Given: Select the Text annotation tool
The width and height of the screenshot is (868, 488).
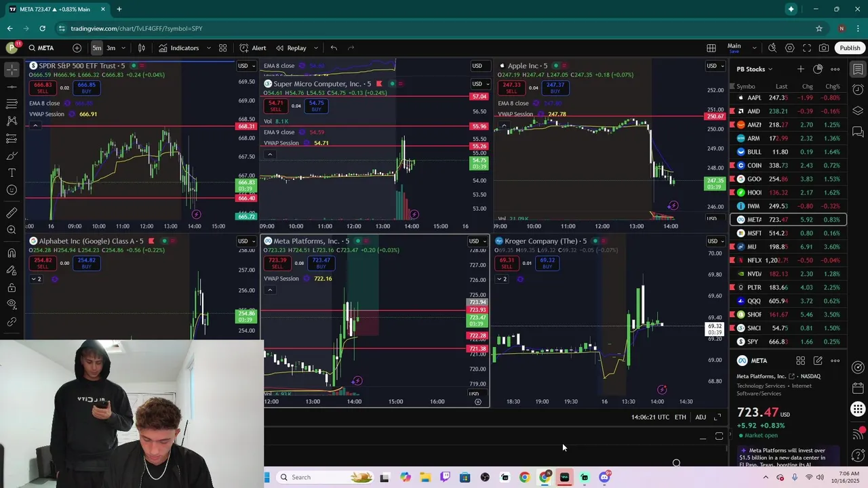Looking at the screenshot, I should 12,173.
